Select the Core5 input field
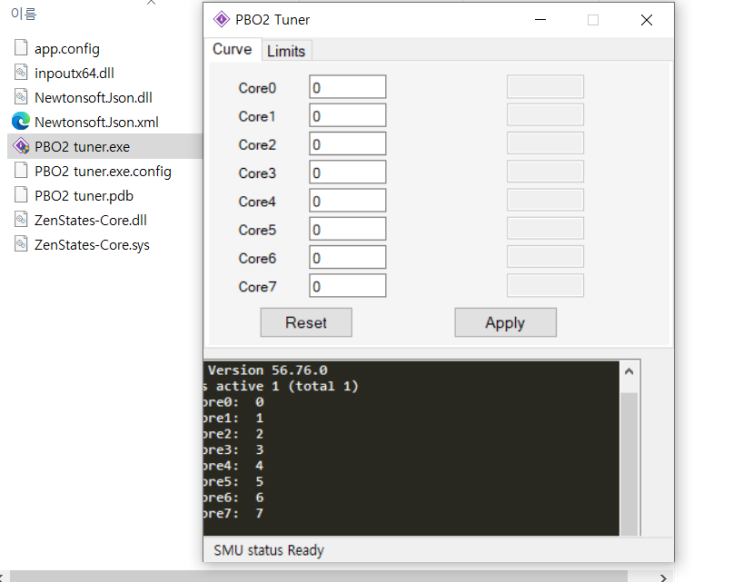The height and width of the screenshot is (582, 743). click(347, 230)
